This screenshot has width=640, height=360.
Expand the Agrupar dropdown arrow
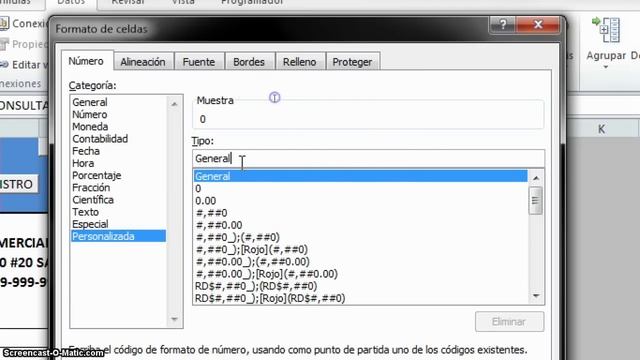click(x=606, y=67)
